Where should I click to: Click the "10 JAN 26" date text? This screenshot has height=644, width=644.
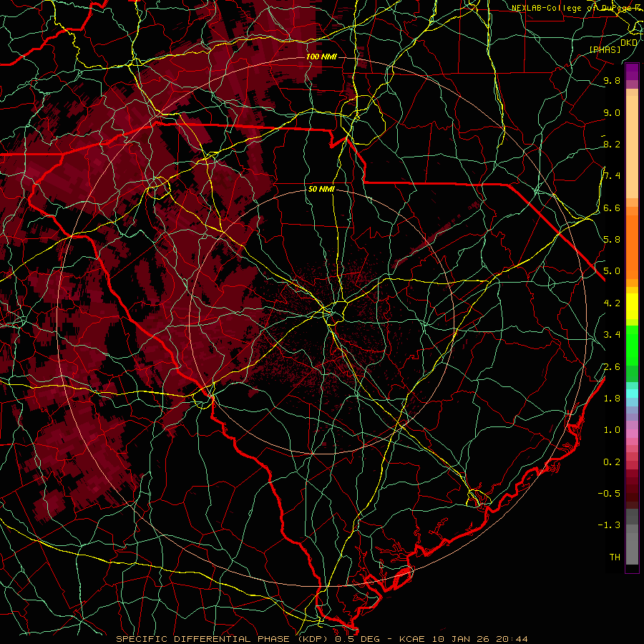pyautogui.click(x=461, y=639)
